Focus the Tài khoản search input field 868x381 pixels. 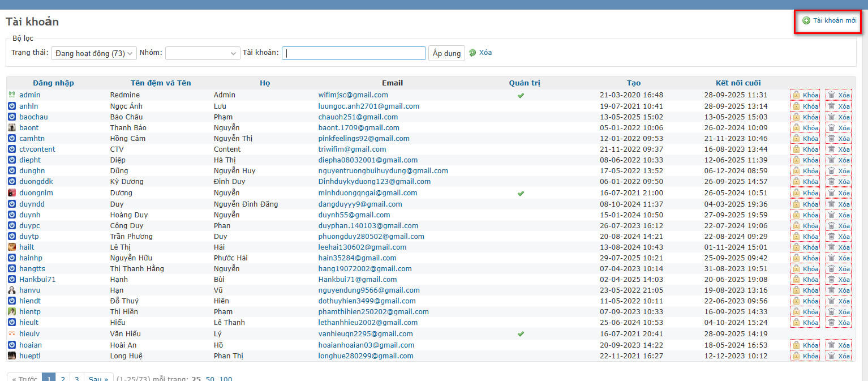point(354,53)
